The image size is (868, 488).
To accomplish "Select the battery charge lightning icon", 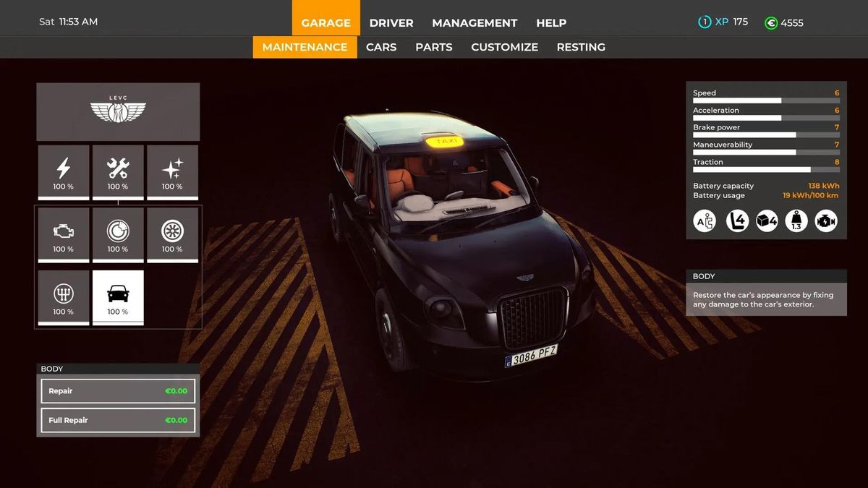I will (x=64, y=172).
